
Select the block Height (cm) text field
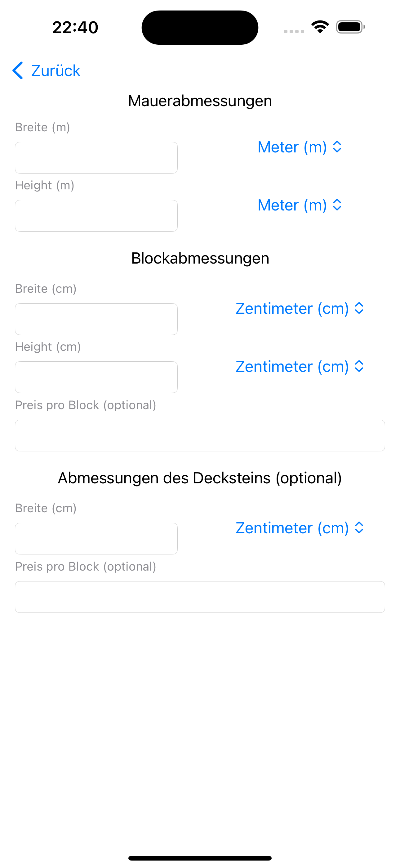pos(96,377)
